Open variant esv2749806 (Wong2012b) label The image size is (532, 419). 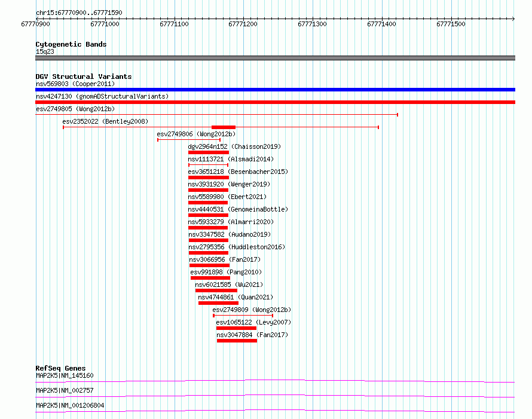(196, 134)
